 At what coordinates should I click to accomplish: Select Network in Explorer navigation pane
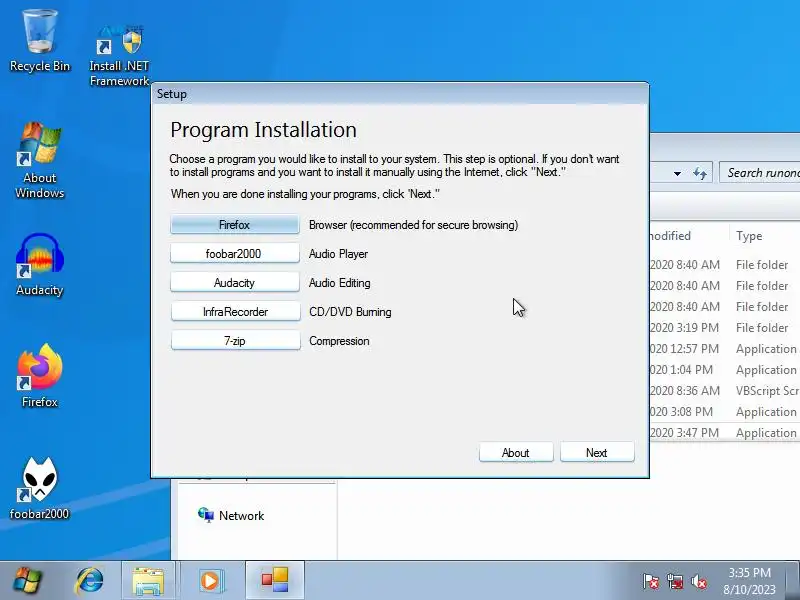click(x=231, y=515)
